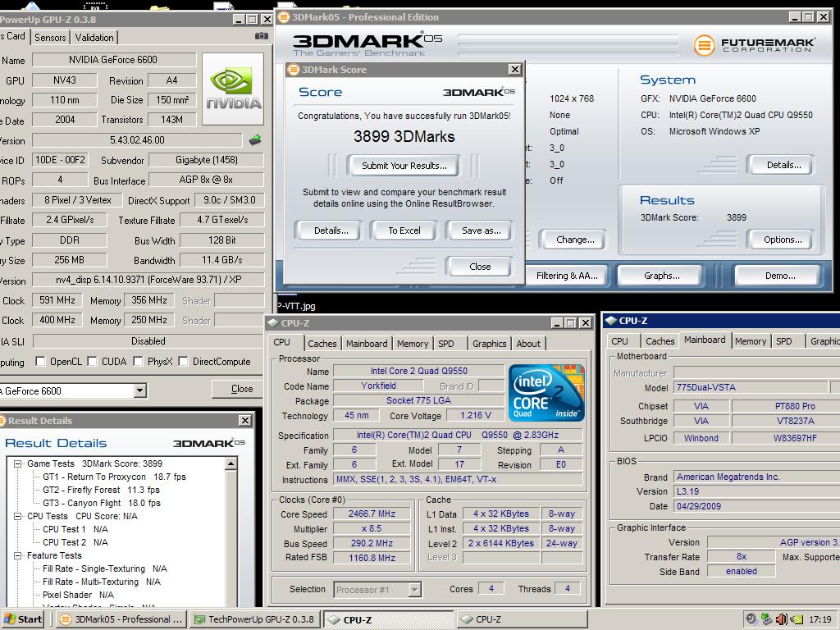
Task: Enable the DirectCompute checkbox
Action: [183, 362]
